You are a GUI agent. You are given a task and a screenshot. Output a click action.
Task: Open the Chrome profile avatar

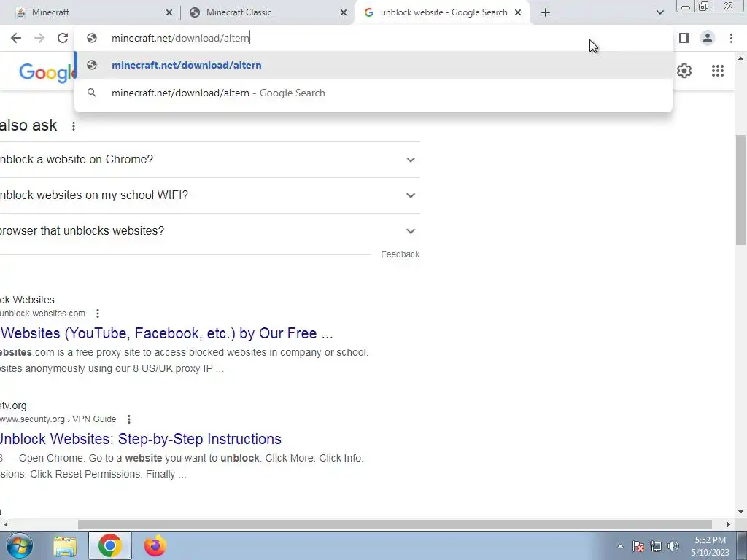708,38
